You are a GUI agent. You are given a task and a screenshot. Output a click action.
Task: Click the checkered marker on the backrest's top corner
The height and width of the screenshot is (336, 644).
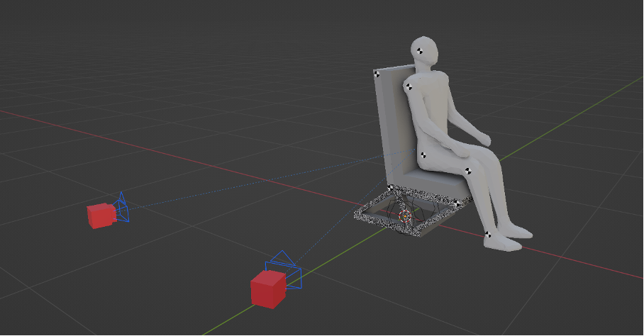tap(377, 74)
